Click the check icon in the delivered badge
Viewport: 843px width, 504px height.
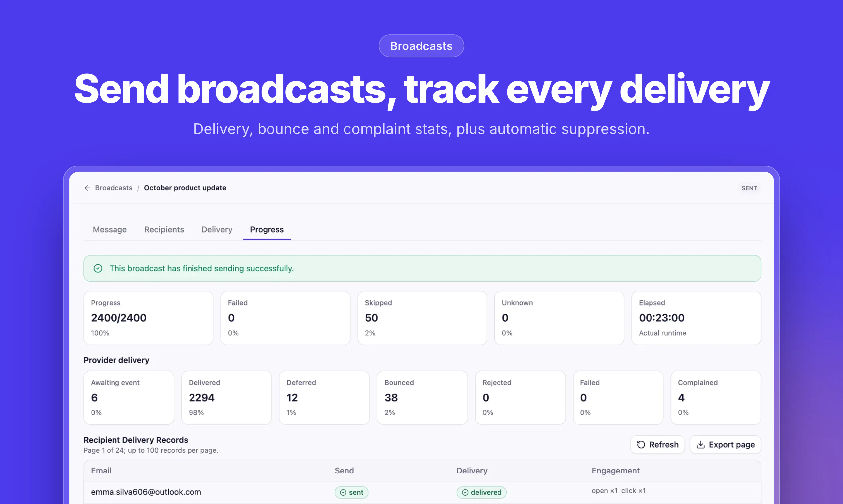(465, 492)
